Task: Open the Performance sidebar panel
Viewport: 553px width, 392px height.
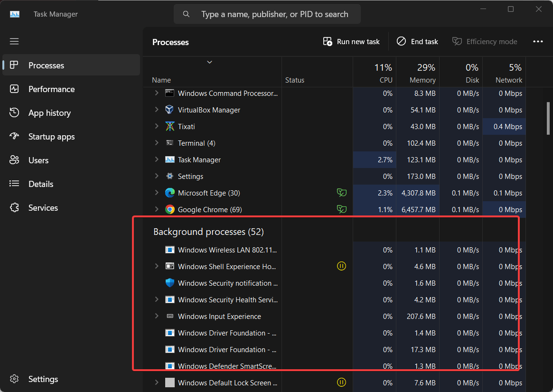Action: [51, 89]
